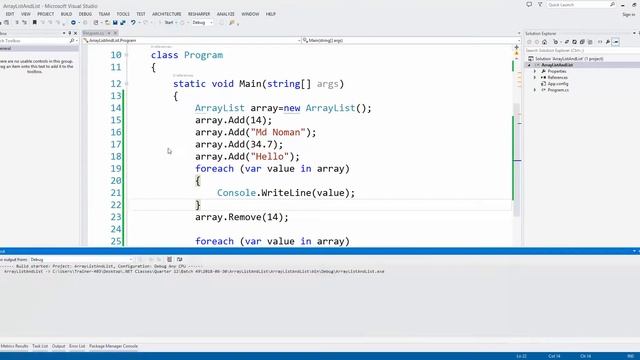Open the EDIT menu

[x=10, y=14]
